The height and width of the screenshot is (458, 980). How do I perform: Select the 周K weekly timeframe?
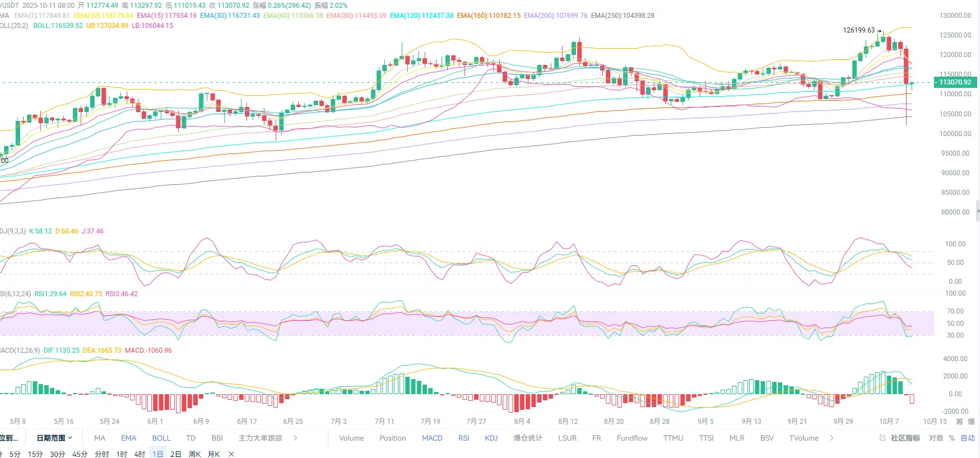click(194, 454)
